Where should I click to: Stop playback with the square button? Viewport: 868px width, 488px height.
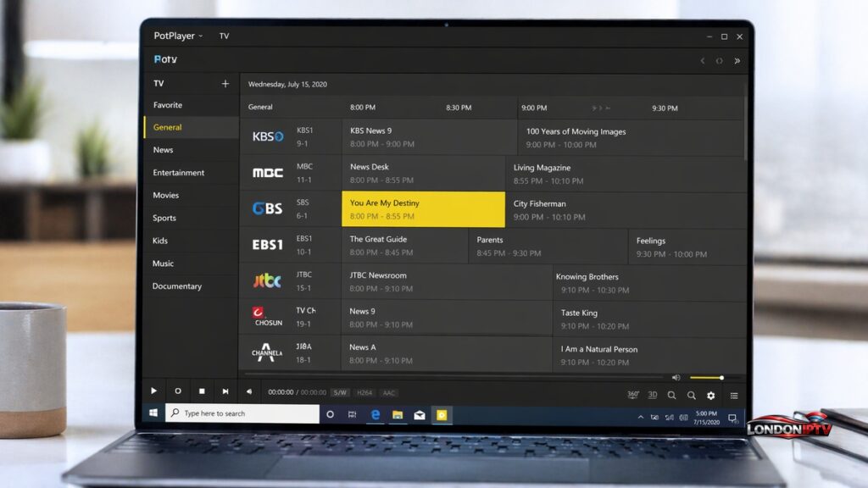click(x=202, y=391)
